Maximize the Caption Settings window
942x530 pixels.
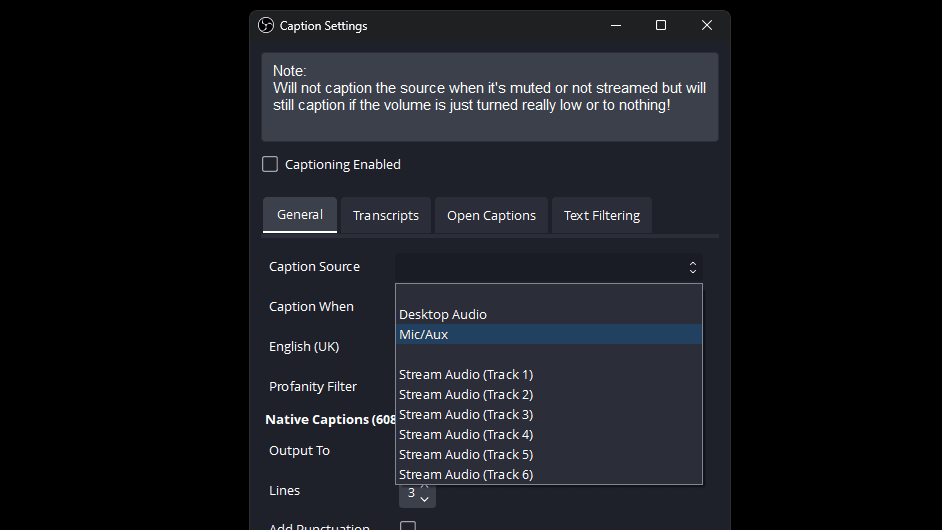tap(661, 26)
